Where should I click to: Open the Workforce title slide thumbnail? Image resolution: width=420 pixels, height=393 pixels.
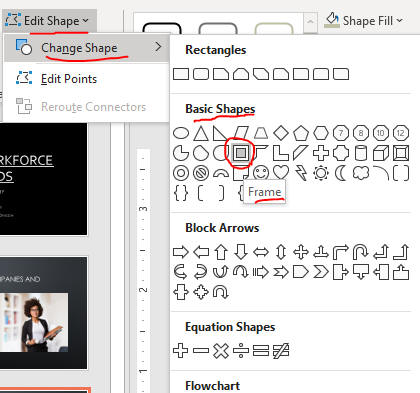coord(43,179)
